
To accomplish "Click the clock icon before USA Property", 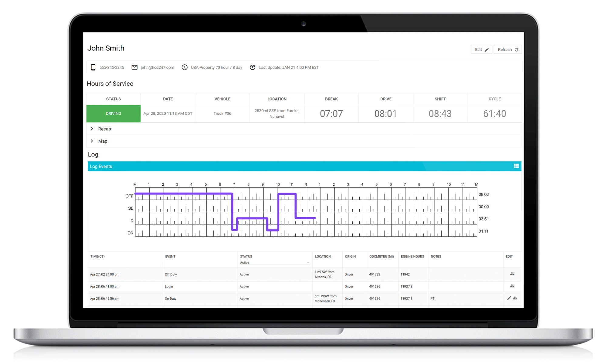I will pos(185,67).
